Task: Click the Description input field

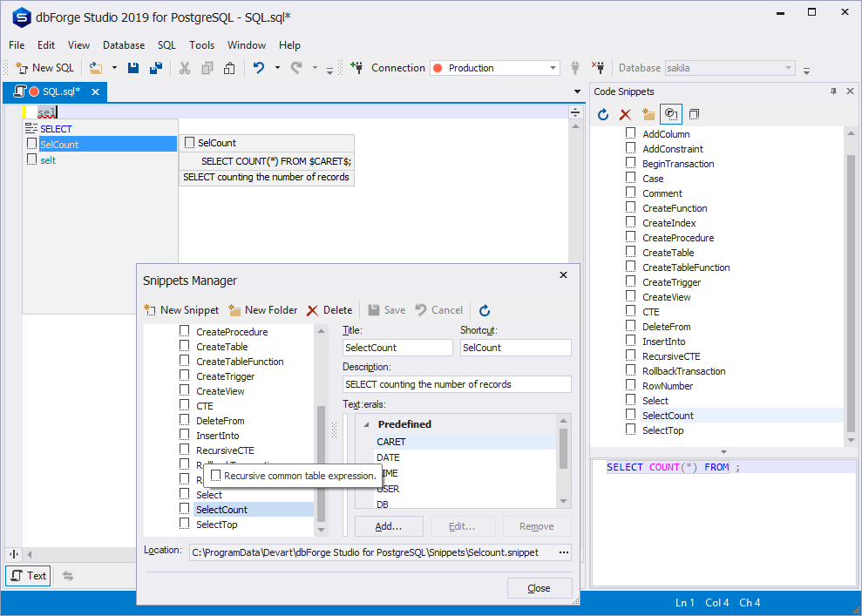Action: (457, 384)
